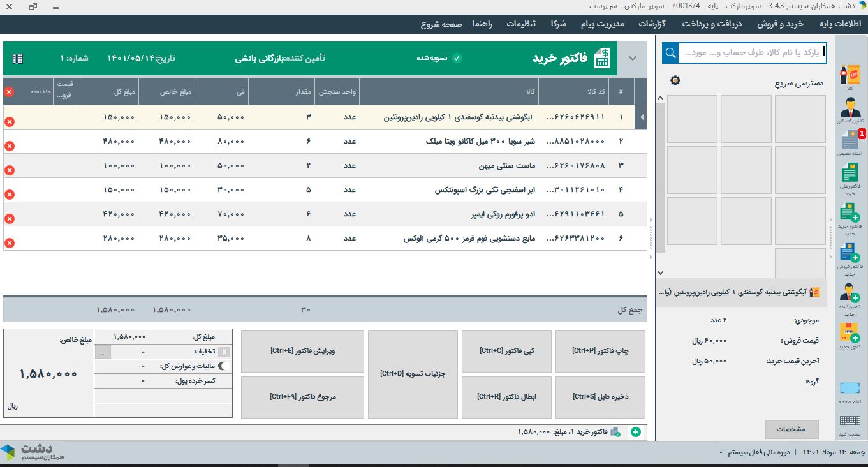Image resolution: width=868 pixels, height=467 pixels.
Task: Open the تنظیمات settings menu
Action: coord(521,24)
